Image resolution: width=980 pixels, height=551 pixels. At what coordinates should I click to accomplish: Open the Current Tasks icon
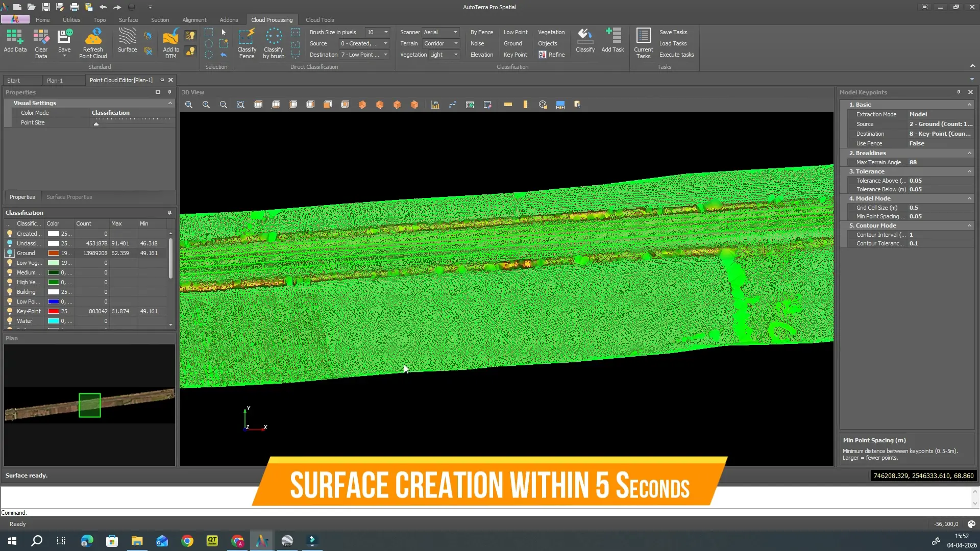(643, 43)
